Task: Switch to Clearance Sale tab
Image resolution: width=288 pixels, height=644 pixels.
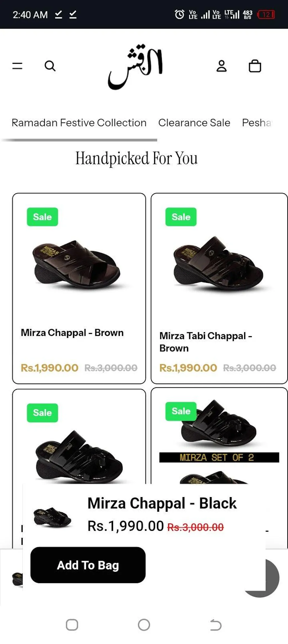Action: pyautogui.click(x=194, y=123)
